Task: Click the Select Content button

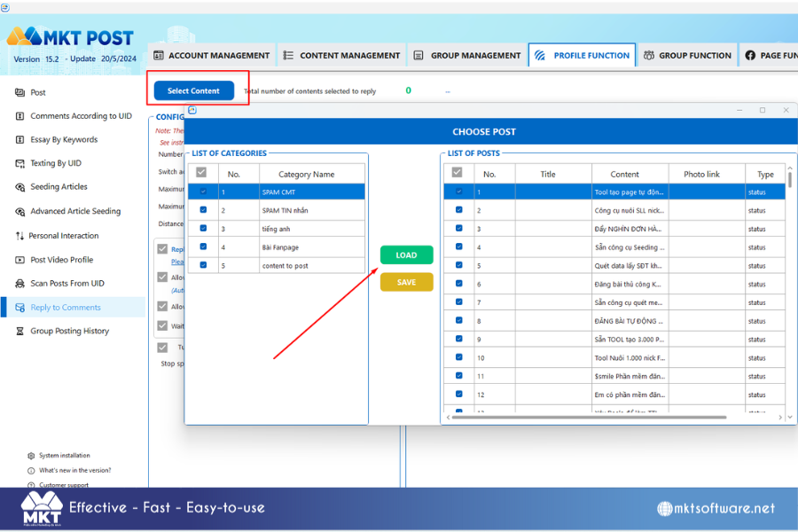Action: (x=194, y=90)
